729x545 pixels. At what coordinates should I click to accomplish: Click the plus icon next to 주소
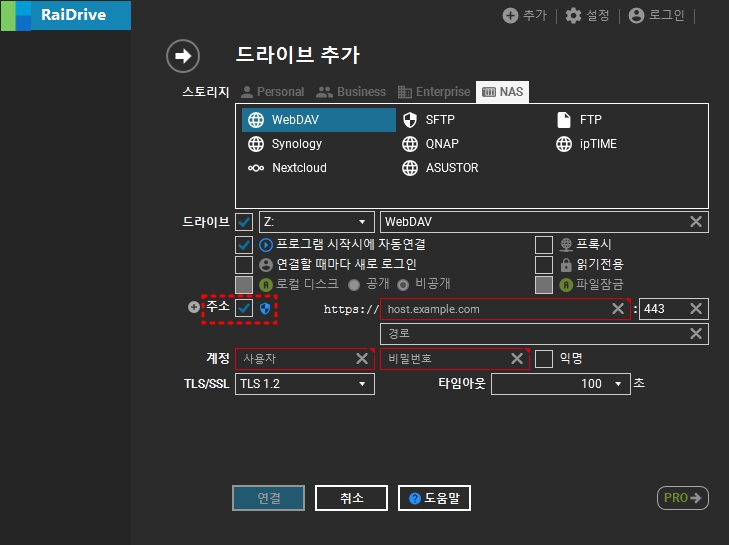(x=194, y=307)
